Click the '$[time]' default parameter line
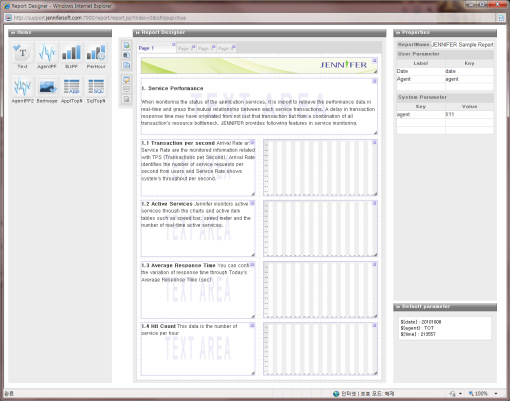This screenshot has height=401, width=510. [x=418, y=334]
